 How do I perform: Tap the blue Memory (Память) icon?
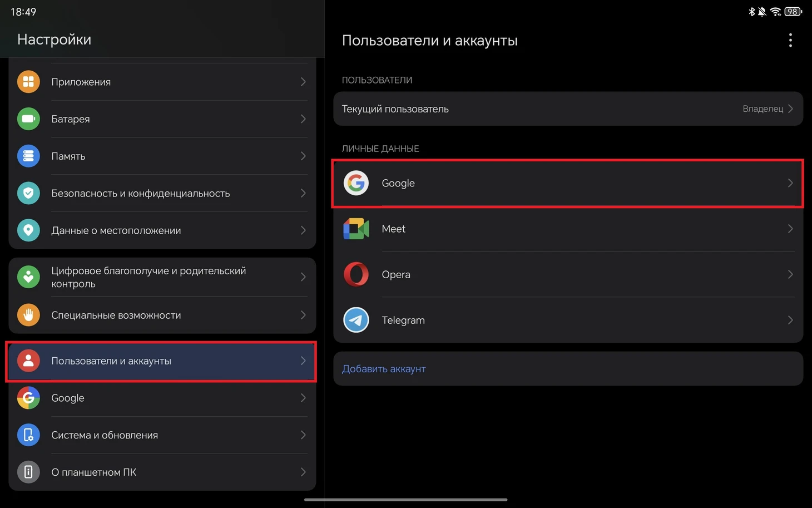coord(28,156)
